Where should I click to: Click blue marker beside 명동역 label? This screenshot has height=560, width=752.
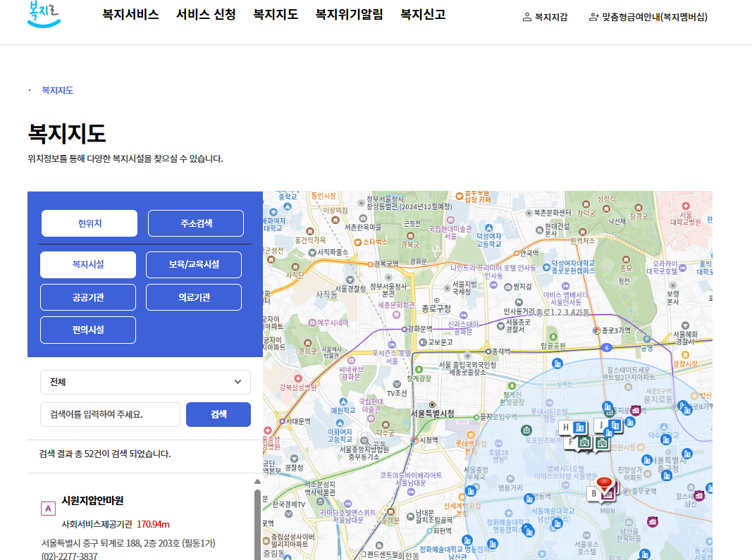coord(529,499)
